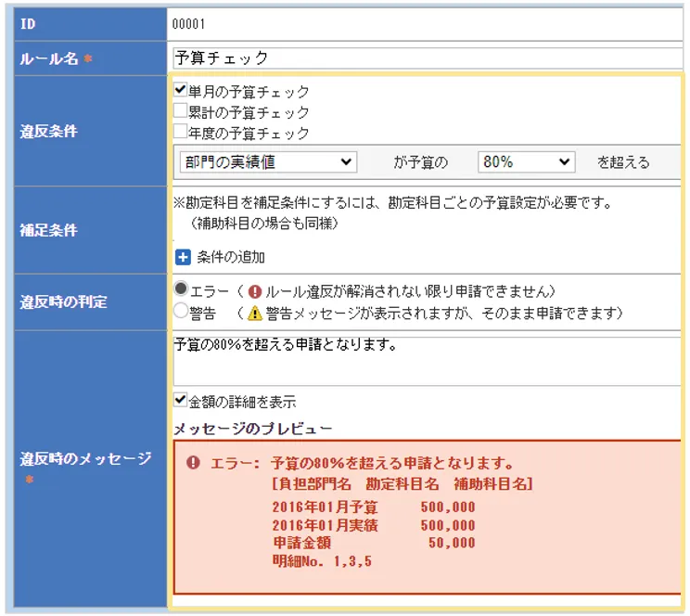Image resolution: width=690 pixels, height=616 pixels.
Task: Select the 警告 radio button
Action: pyautogui.click(x=181, y=312)
